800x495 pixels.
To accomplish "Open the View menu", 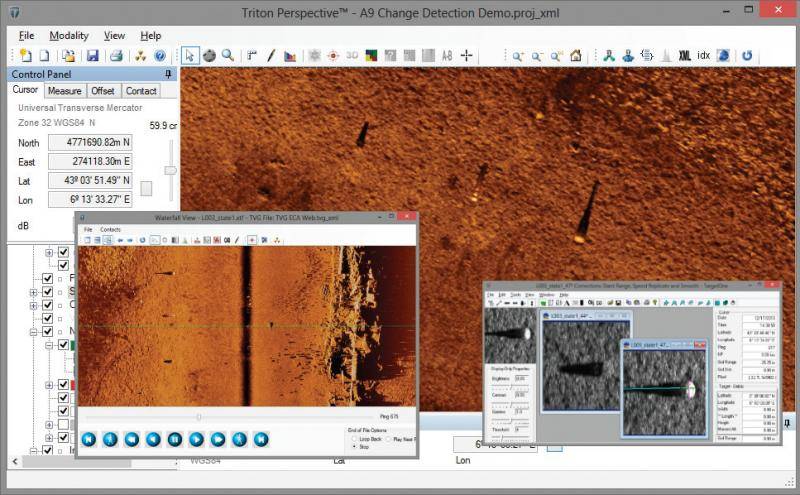I will click(114, 36).
